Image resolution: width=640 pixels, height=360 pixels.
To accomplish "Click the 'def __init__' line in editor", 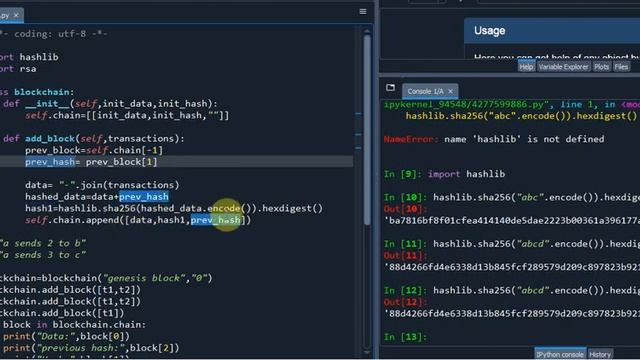I will tap(110, 104).
